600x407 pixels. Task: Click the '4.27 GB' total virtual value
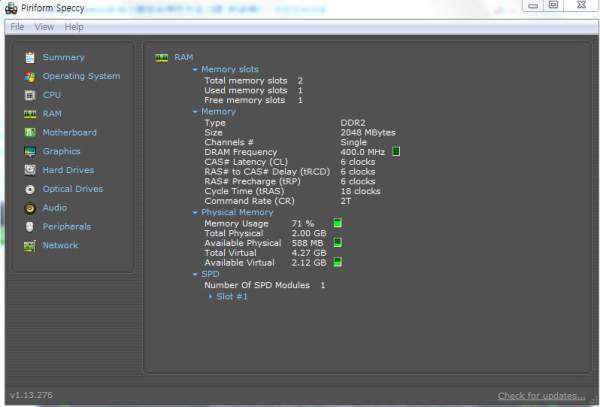tap(309, 252)
